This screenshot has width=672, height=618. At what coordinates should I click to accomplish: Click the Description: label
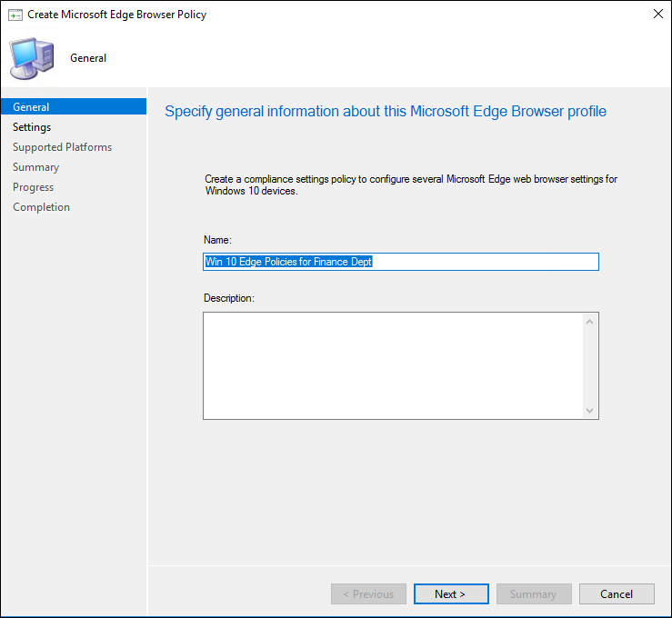(x=229, y=298)
